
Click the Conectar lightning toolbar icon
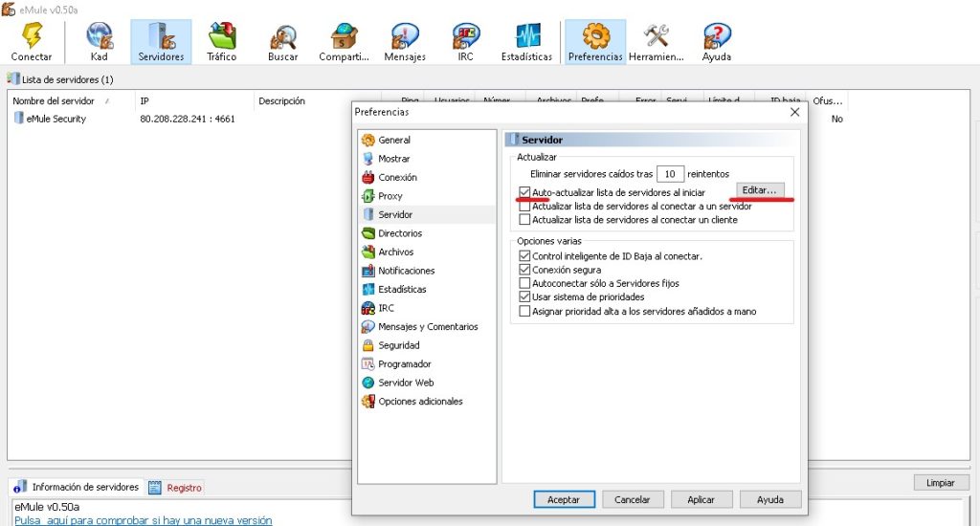tap(32, 42)
